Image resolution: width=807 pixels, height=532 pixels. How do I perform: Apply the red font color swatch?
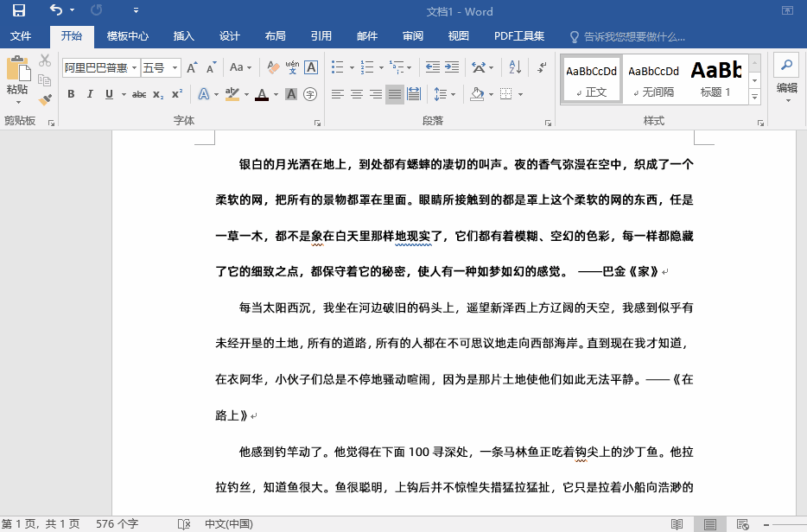[262, 94]
